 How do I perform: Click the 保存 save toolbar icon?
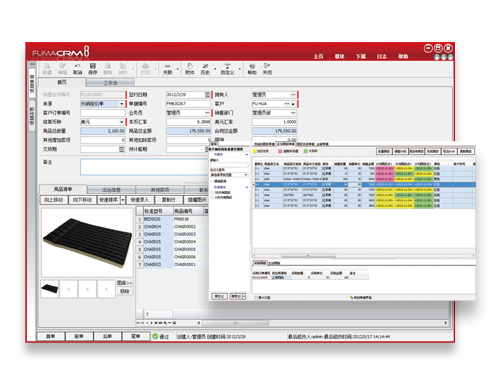93,69
